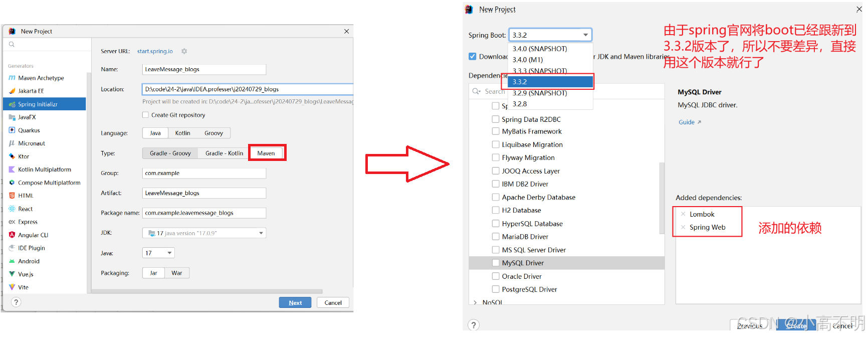Expand the NoSQL dependency group

(475, 302)
